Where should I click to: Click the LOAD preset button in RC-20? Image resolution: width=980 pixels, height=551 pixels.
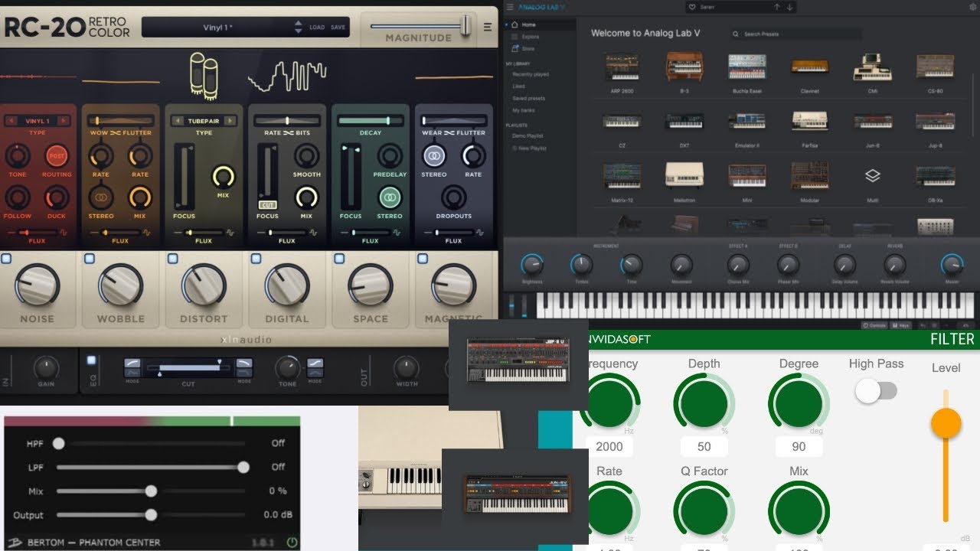tap(317, 28)
